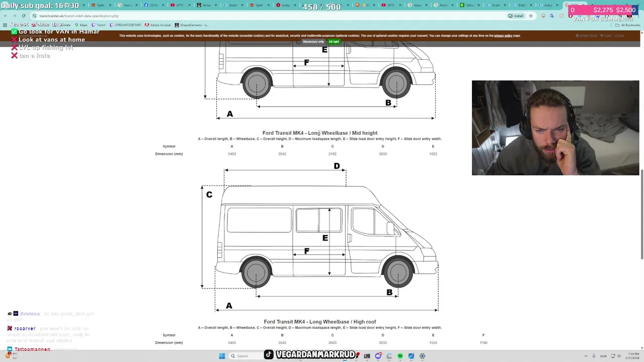This screenshot has width=644, height=362.
Task: Click the 'All right' cookie consent button
Action: (x=334, y=42)
